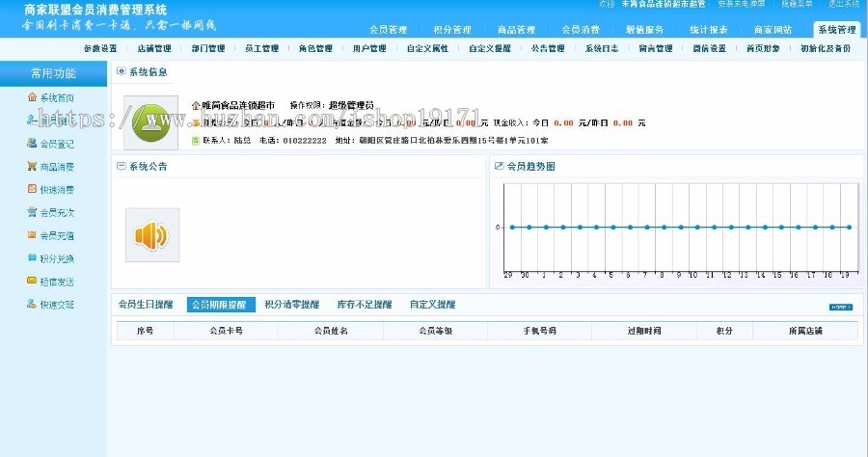Click 序号 column header

[x=145, y=331]
